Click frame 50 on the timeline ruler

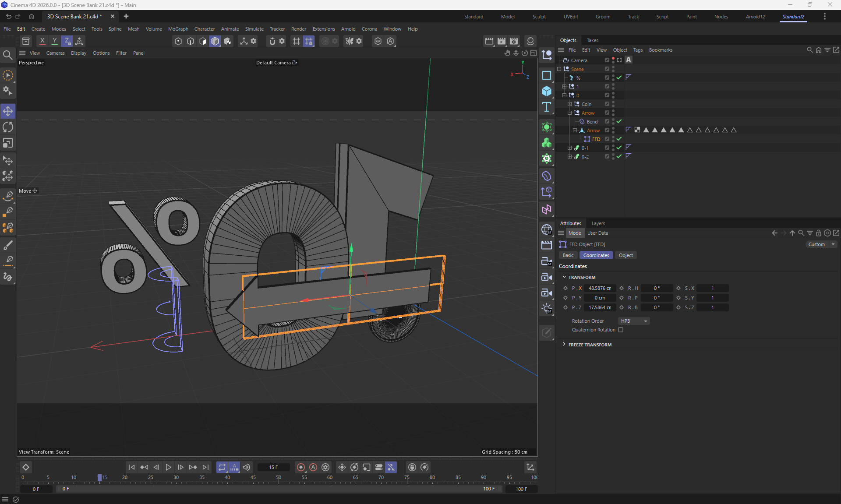(x=279, y=478)
